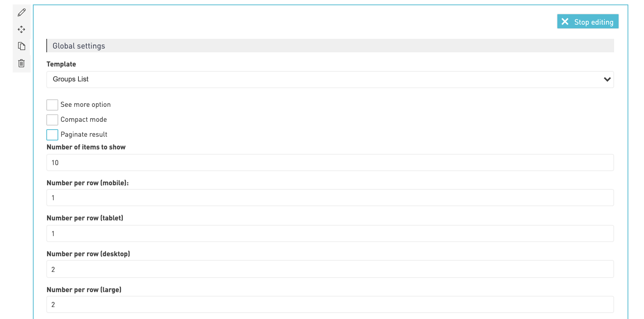The width and height of the screenshot is (644, 319).
Task: Click the Paginate result label
Action: (84, 134)
